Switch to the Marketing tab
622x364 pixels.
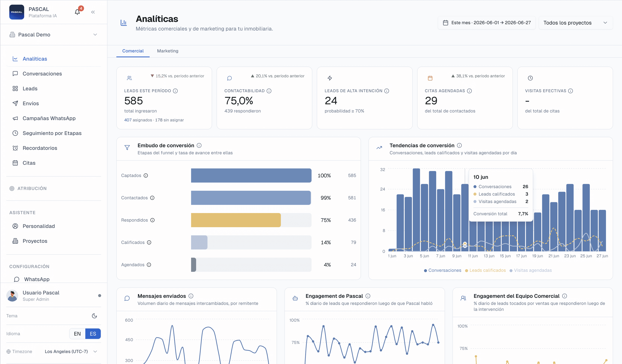point(168,51)
